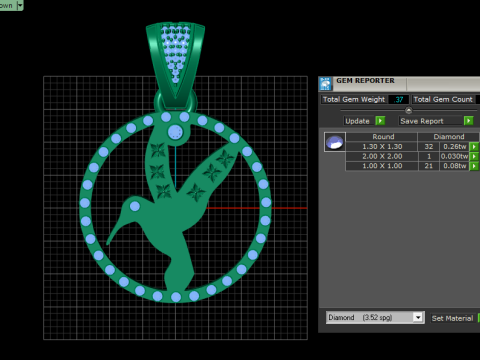The image size is (480, 360).
Task: Click green arrow next to Save Report
Action: coord(468,121)
